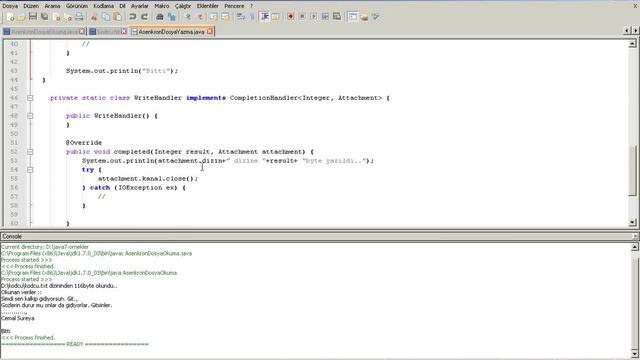Click the console scrollbar down arrow

click(x=635, y=353)
